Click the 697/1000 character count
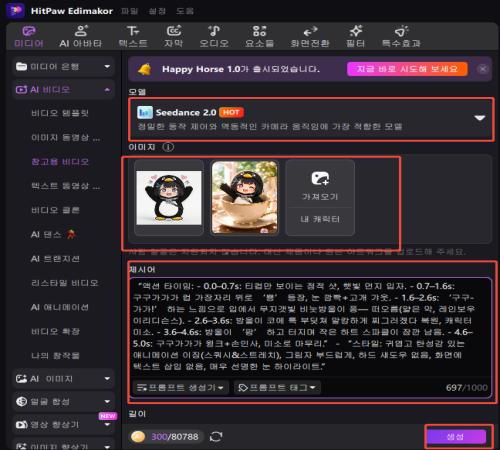Viewport: 500px width, 450px height. tap(467, 388)
